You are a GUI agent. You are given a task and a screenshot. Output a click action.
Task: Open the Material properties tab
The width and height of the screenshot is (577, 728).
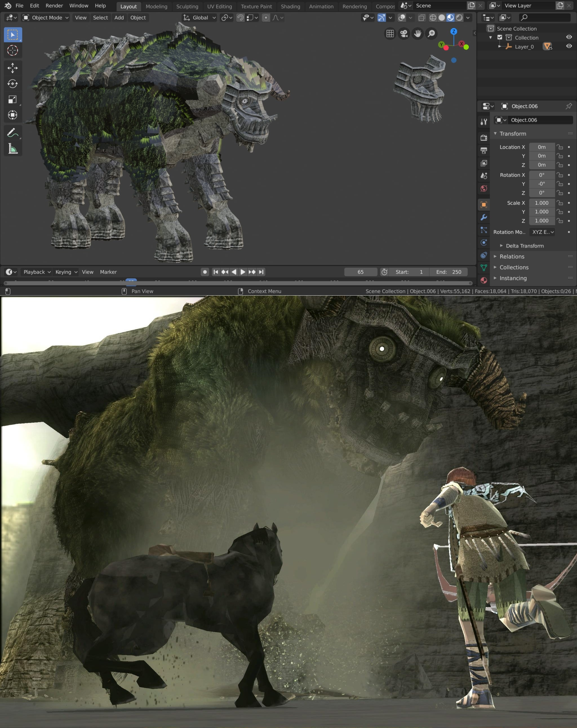coord(484,280)
